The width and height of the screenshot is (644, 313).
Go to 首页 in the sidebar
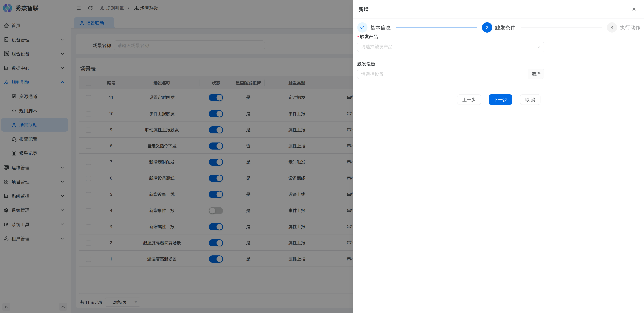[x=16, y=26]
